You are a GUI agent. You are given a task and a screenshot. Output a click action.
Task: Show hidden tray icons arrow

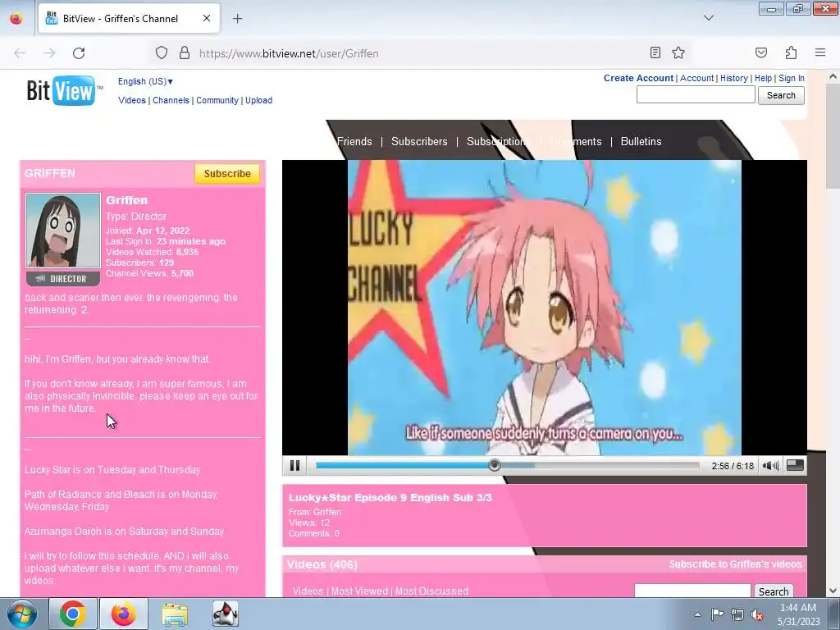(697, 614)
